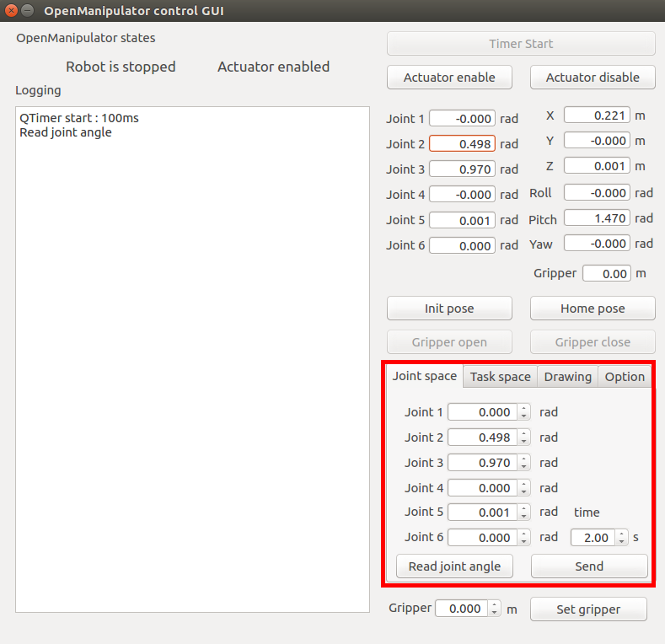Click the Pitch value field
The height and width of the screenshot is (644, 665).
[597, 218]
